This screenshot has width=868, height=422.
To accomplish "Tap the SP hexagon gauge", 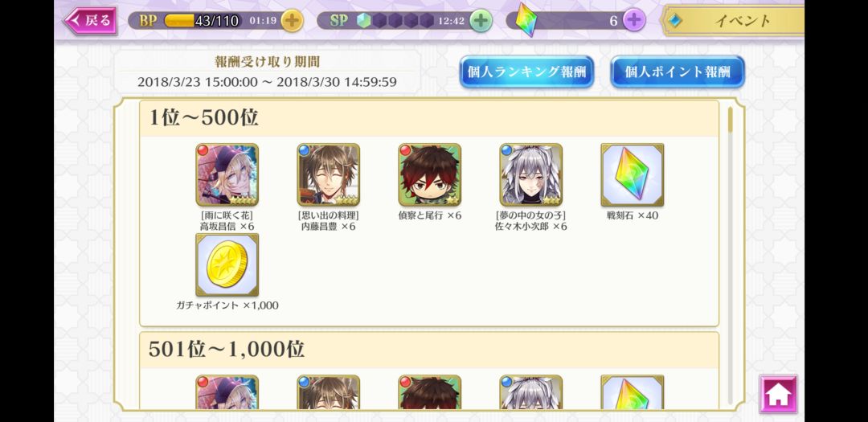I will 395,21.
